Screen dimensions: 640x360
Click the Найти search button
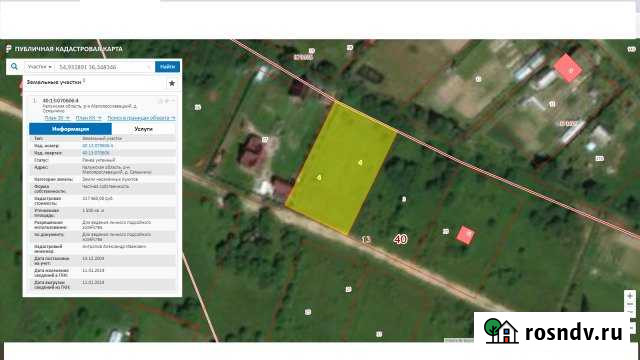coord(167,67)
